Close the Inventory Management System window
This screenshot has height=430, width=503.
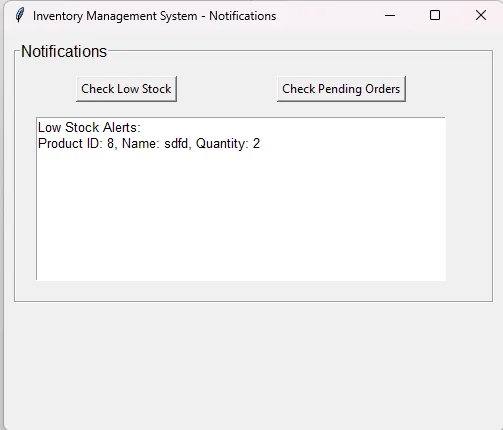[x=481, y=15]
